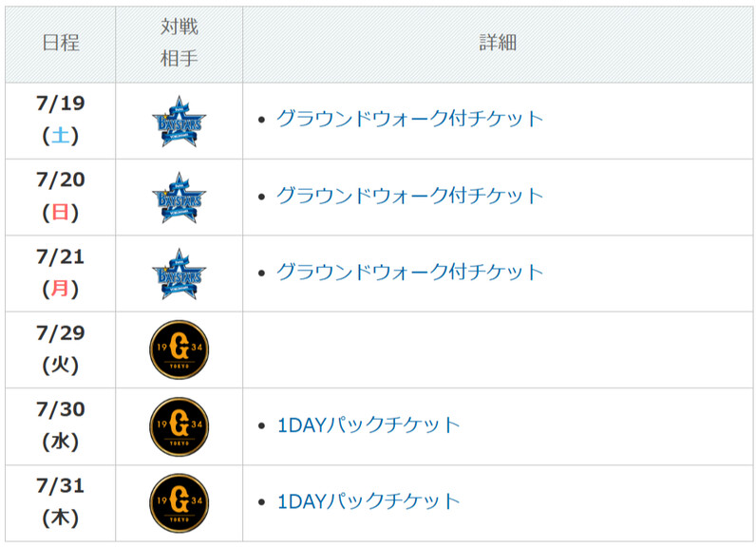Open 1DAYパックチケット link for 7/31

(x=369, y=501)
